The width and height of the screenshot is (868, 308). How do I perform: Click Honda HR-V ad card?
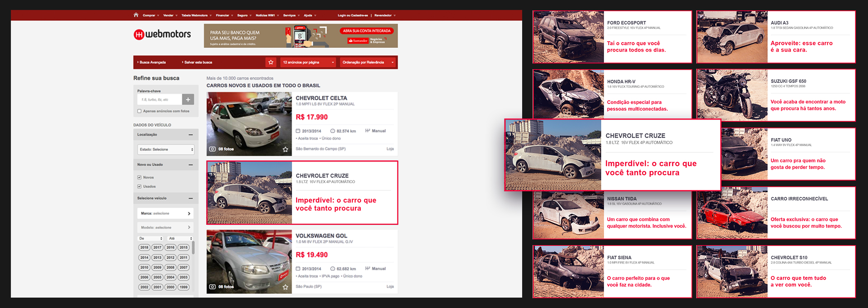pos(612,94)
